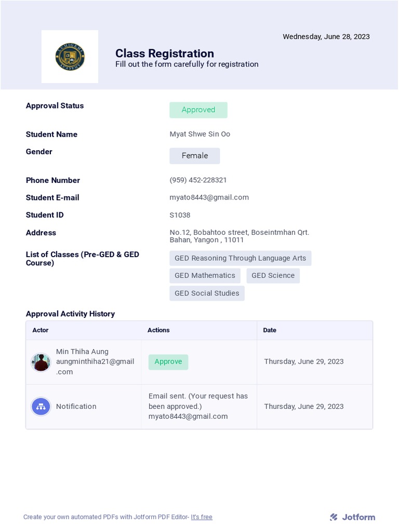Screen dimensions: 399x532
Task: Click student email myato8443@gmail.com value
Action: tap(209, 197)
